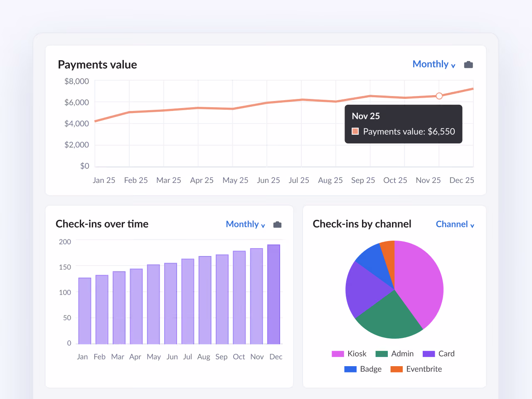Click the Card legend entry
The width and height of the screenshot is (532, 399).
coord(438,354)
